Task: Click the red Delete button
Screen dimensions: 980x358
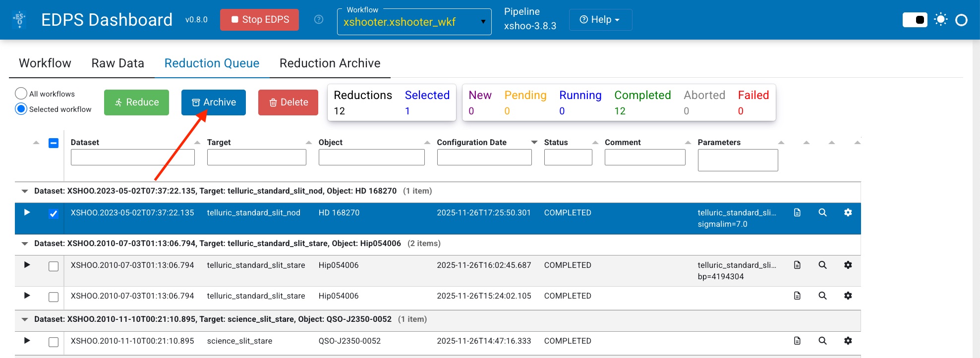Action: coord(288,102)
